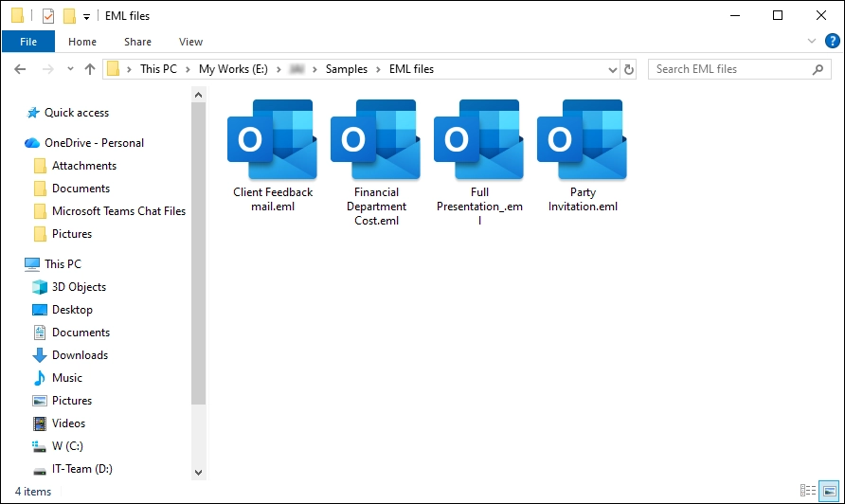Open the Recent locations dropdown arrow
This screenshot has width=845, height=504.
click(x=71, y=69)
